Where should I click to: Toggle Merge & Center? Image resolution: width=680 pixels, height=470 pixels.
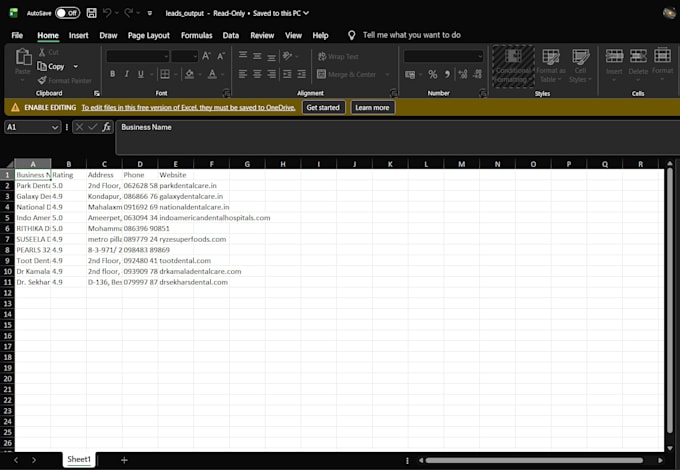[x=346, y=75]
